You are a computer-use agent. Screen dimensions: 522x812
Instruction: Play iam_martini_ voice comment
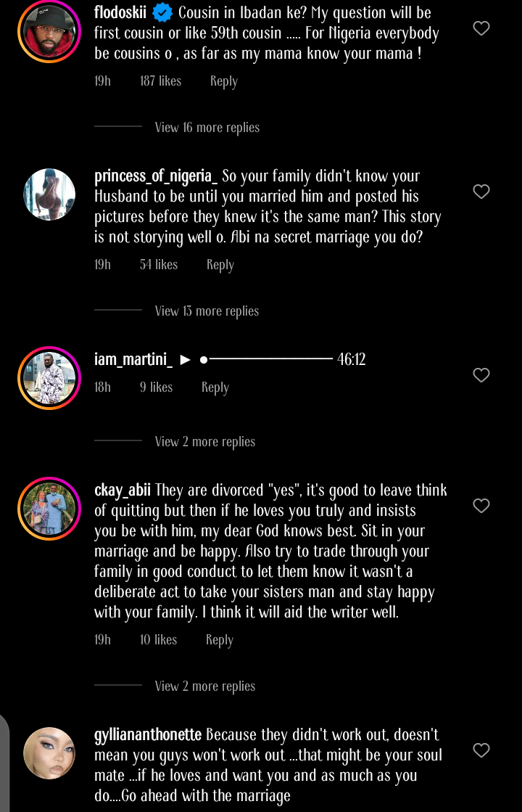coord(186,359)
